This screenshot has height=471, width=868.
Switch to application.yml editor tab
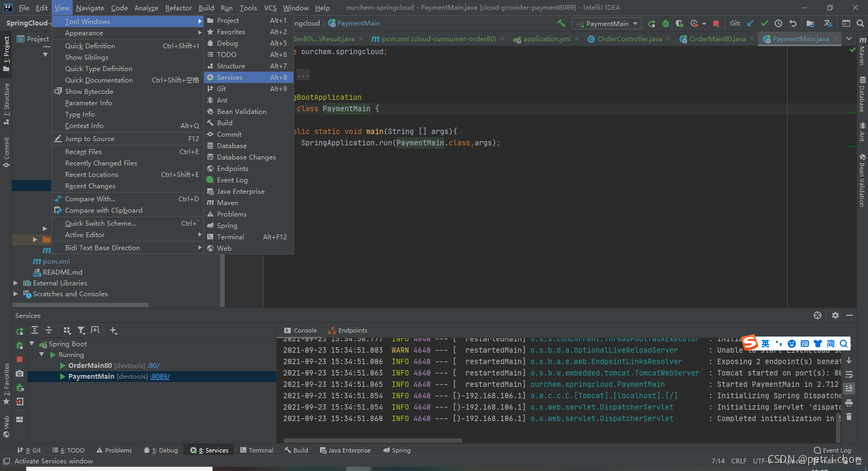(546, 39)
